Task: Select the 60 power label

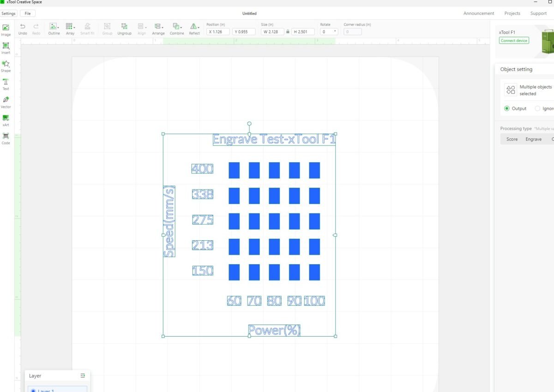Action: pyautogui.click(x=234, y=301)
